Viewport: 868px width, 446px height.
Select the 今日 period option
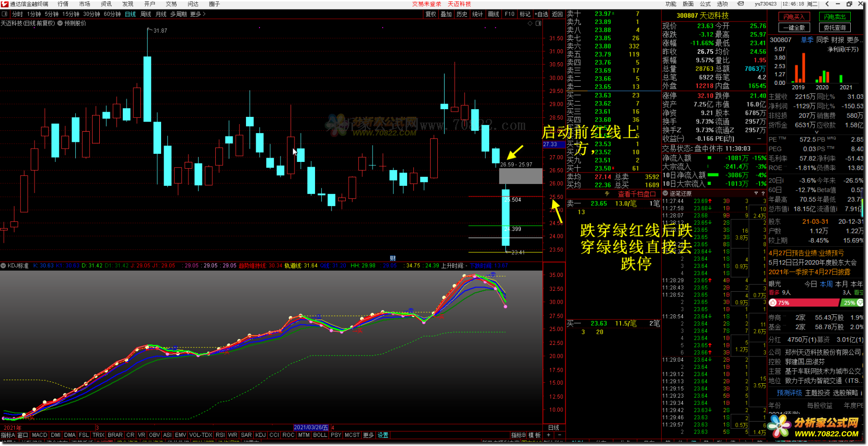[x=810, y=284]
